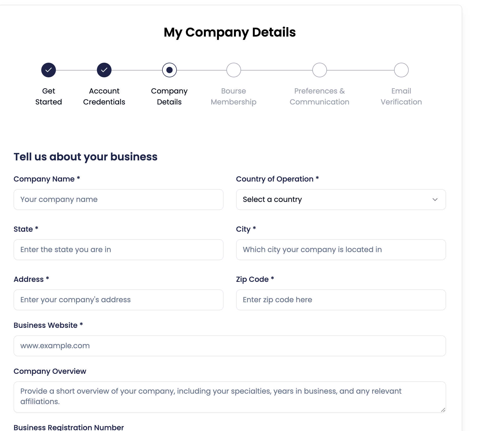Screen dimensions: 504x431
Task: Click the Account Credentials step label
Action: coord(104,96)
